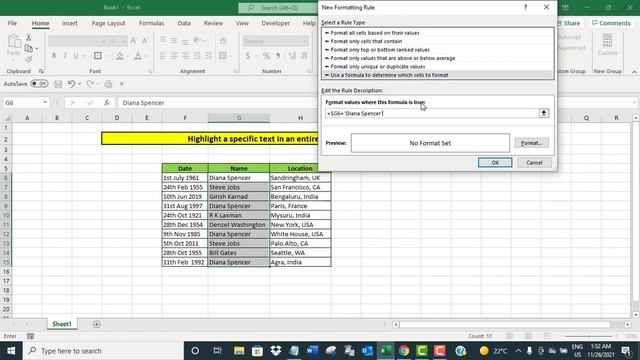Select 'Use a formula to determine which cells to format'
This screenshot has width=640, height=360.
pyautogui.click(x=438, y=75)
